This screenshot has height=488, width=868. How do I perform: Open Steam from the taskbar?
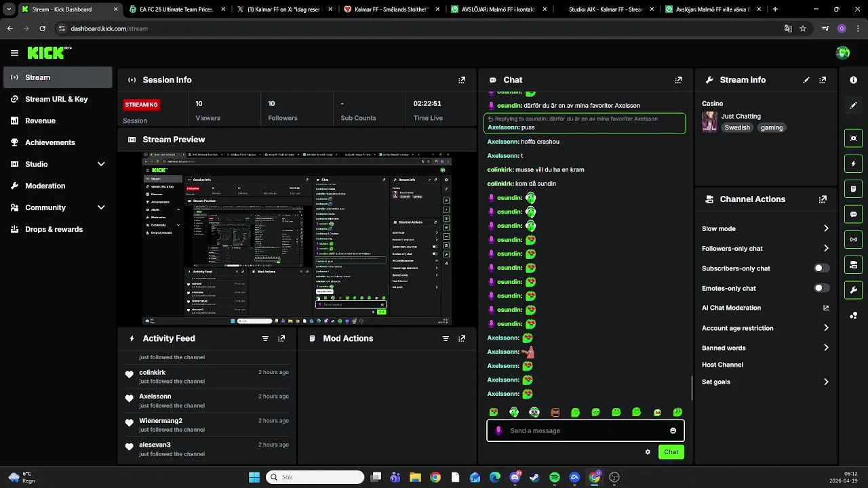pyautogui.click(x=534, y=477)
